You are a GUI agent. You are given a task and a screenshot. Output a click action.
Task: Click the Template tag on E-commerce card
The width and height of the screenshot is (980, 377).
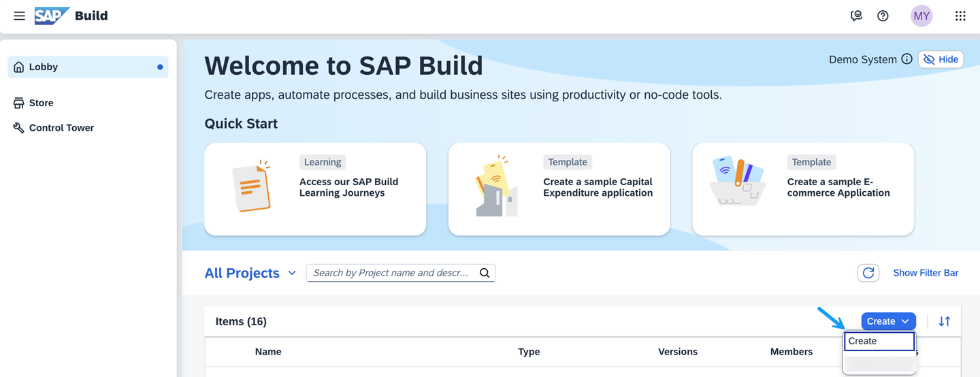[811, 162]
